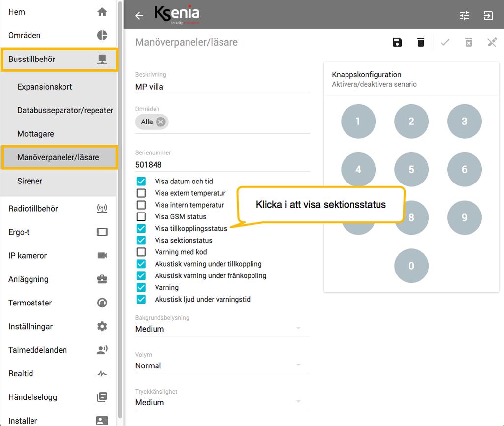Select Manöverpaneler/läsare submenu item

(x=59, y=157)
